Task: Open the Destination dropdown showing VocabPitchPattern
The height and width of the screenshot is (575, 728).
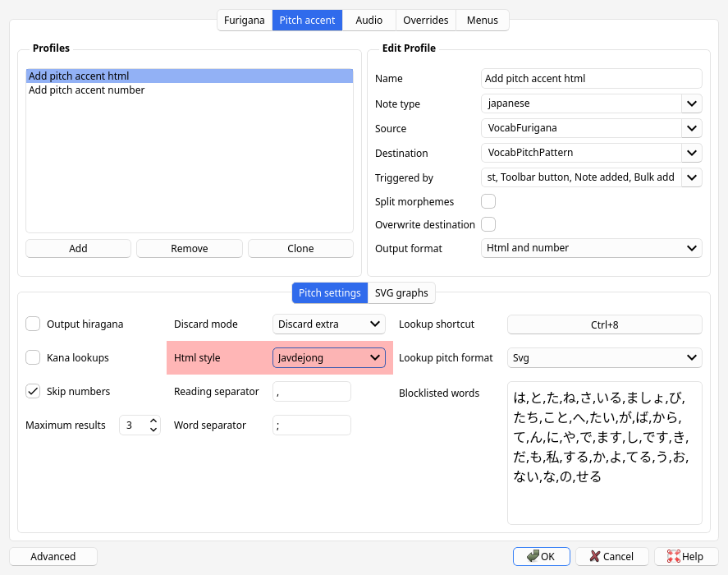Action: (x=690, y=153)
